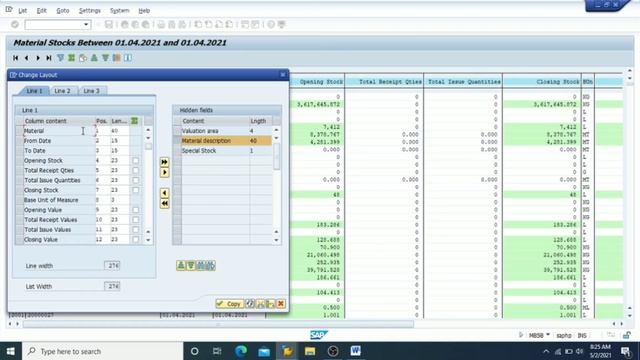Open the set filter funnel icon

point(60,58)
